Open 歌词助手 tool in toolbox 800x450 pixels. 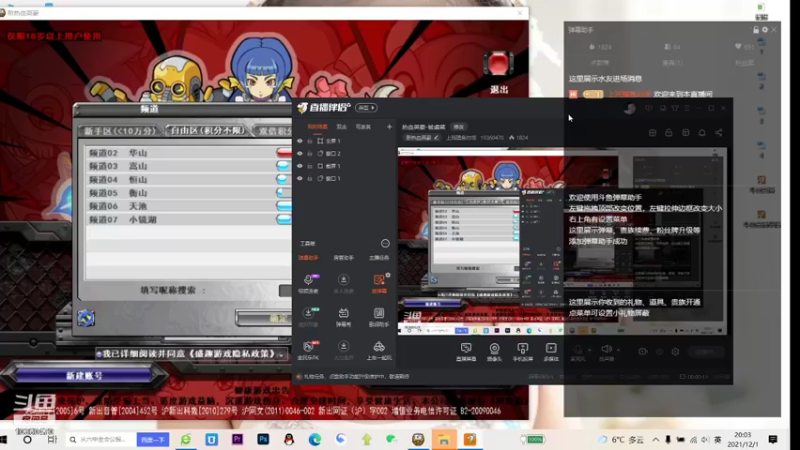click(379, 317)
